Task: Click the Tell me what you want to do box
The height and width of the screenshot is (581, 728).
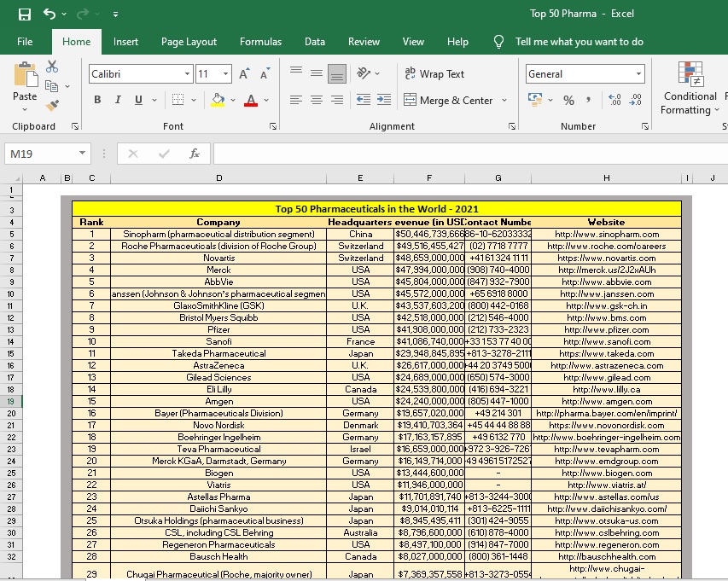Action: [579, 42]
